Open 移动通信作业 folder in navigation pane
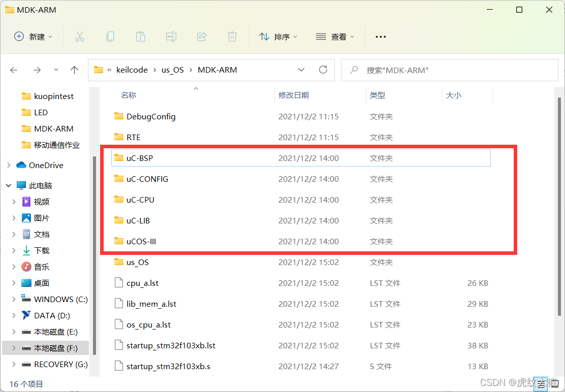565x392 pixels. click(50, 145)
